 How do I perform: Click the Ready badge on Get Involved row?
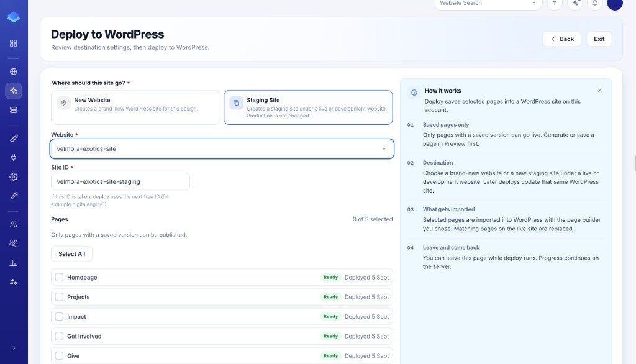330,336
